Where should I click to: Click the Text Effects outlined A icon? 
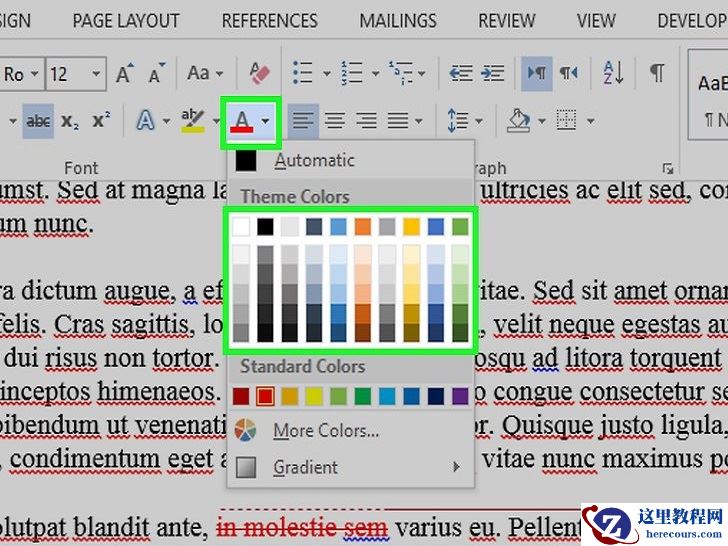click(145, 121)
